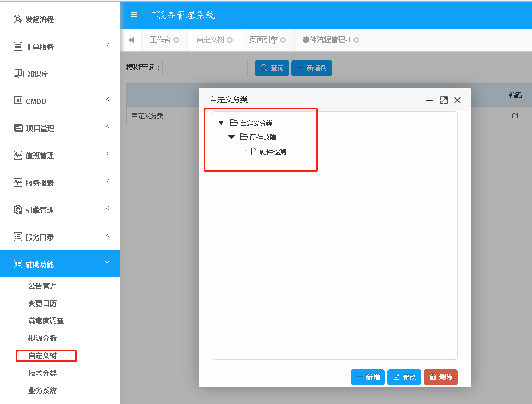
Task: Click the double-arrow tabs scroll-left icon
Action: [x=131, y=40]
